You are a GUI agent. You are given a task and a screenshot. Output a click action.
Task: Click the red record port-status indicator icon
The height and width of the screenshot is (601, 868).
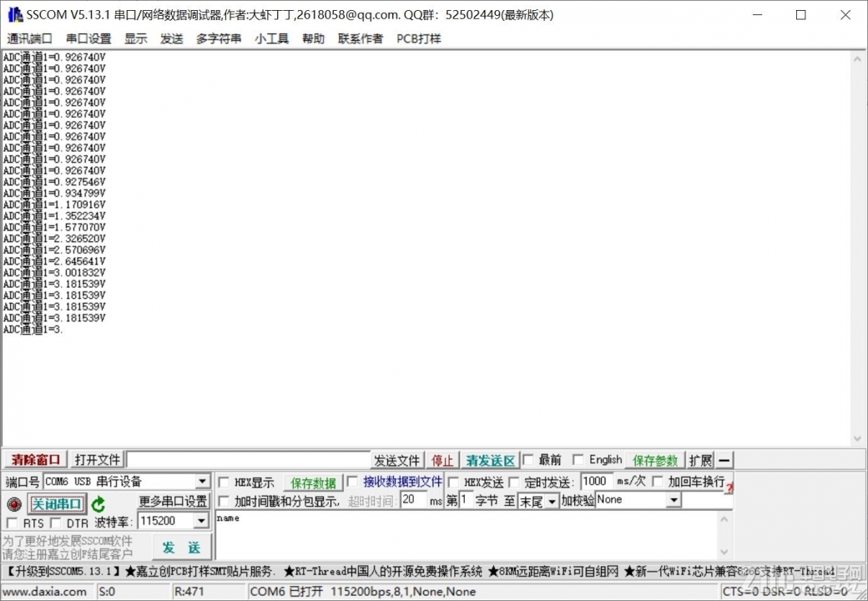click(x=14, y=504)
